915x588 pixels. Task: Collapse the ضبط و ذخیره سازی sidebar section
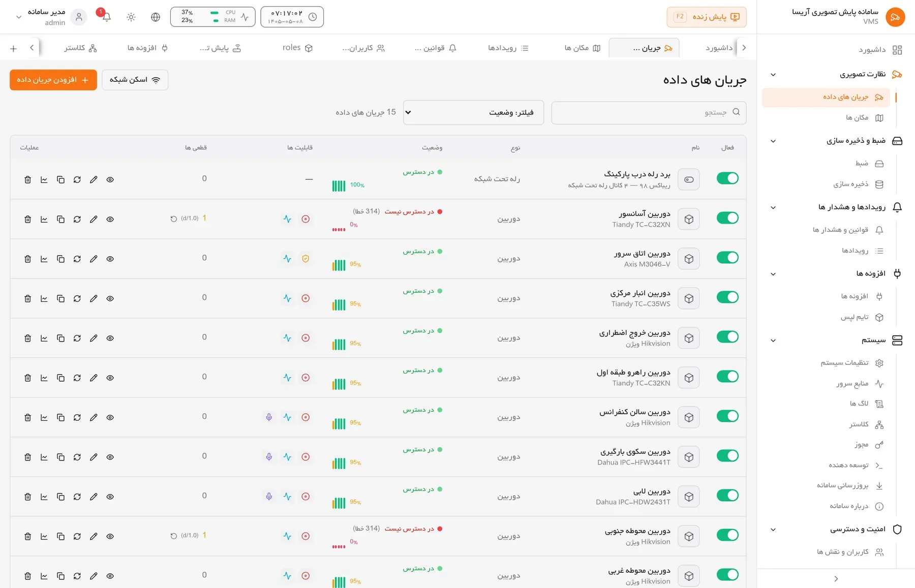pos(773,141)
